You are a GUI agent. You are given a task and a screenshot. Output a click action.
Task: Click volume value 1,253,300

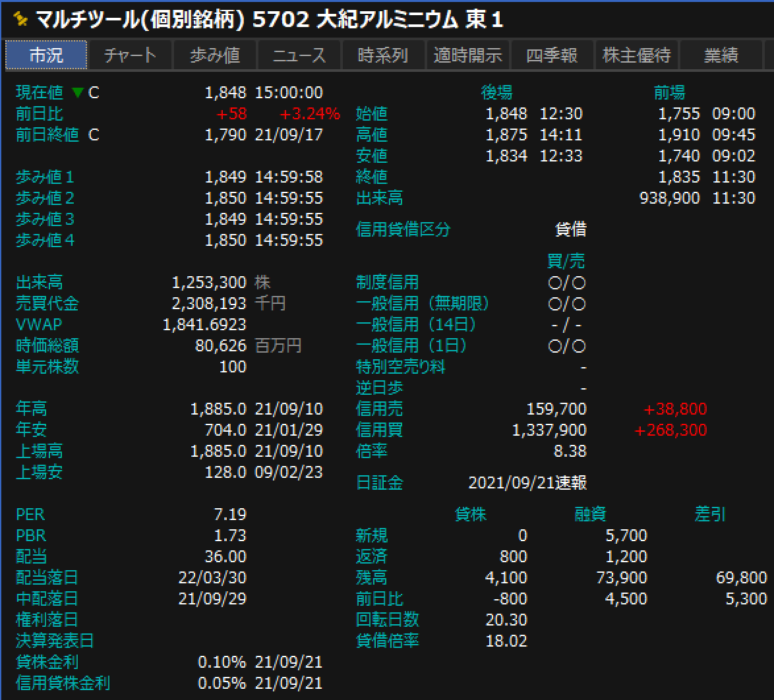coord(209,282)
